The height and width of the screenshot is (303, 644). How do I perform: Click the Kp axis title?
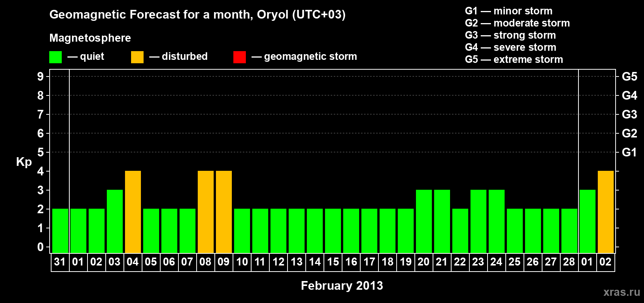(x=24, y=162)
